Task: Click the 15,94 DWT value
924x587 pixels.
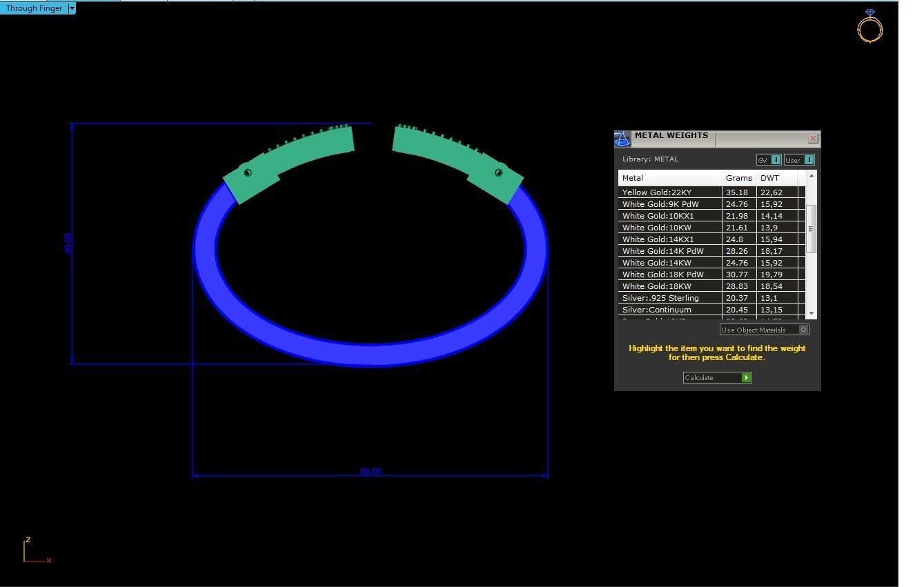Action: (x=771, y=239)
